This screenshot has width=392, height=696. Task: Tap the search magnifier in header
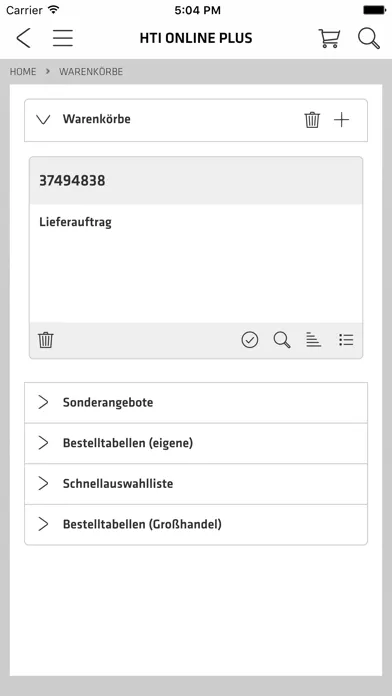click(369, 38)
